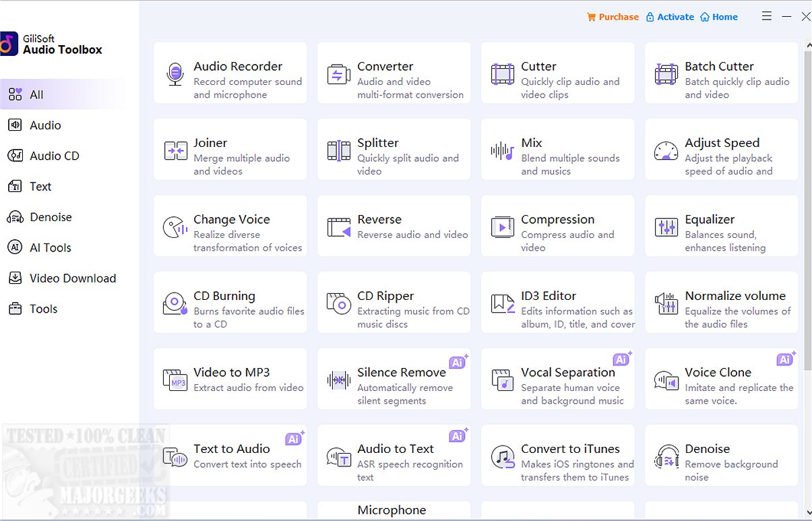
Task: Select the Vocal Separation AI tool
Action: (x=557, y=379)
